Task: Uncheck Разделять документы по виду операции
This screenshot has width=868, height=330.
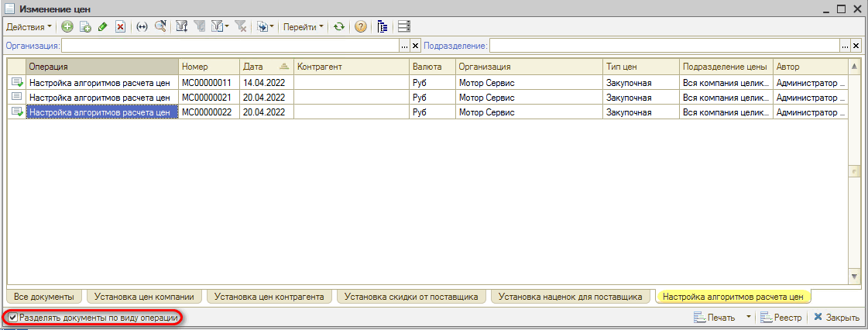Action: coord(14,318)
